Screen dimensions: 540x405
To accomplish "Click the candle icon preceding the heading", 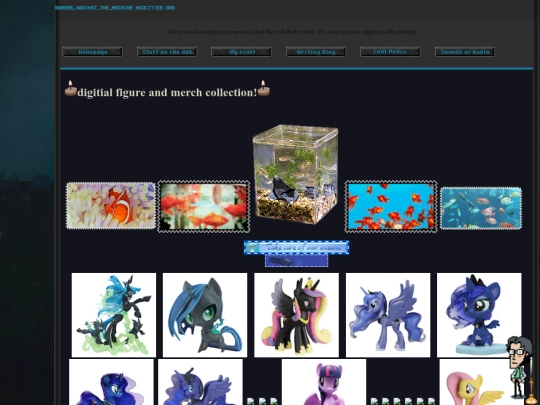I will click(71, 89).
